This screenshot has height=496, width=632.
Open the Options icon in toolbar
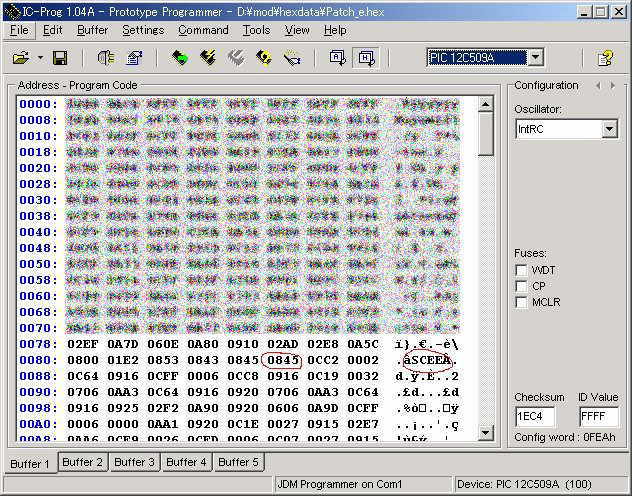coord(134,58)
